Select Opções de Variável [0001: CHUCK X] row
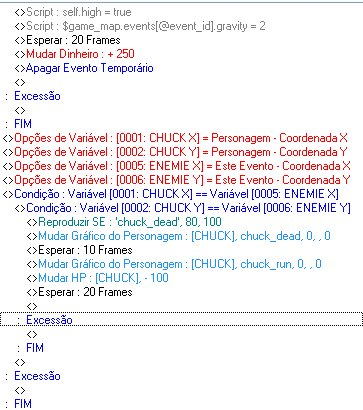This screenshot has height=410, width=363. click(x=175, y=138)
